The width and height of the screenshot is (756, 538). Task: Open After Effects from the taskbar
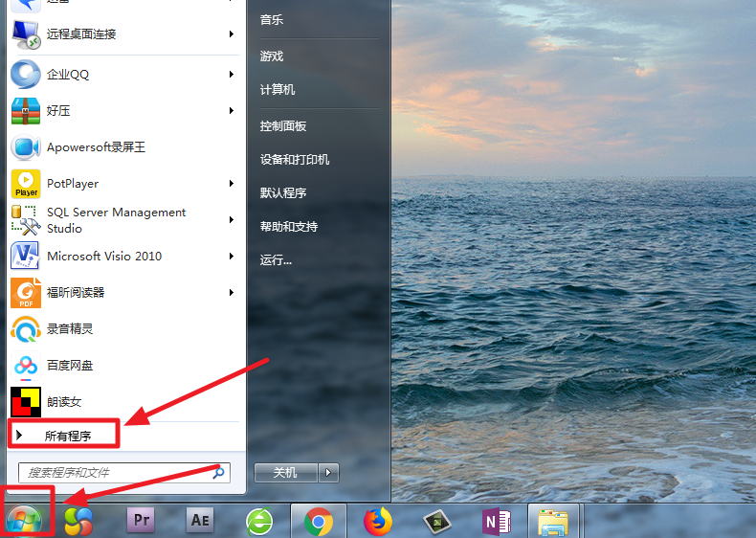[200, 520]
